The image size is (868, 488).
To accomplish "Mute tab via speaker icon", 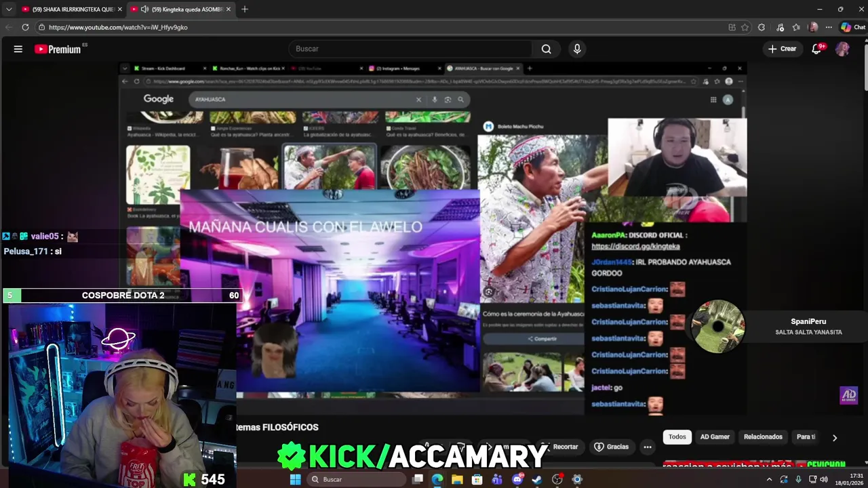I will (144, 9).
